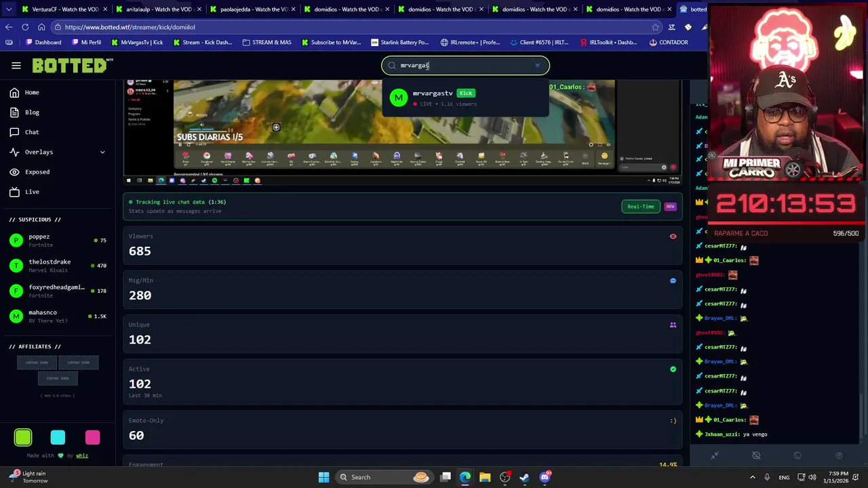This screenshot has height=488, width=868.
Task: Open OBS Studio from the taskbar
Action: 505,477
